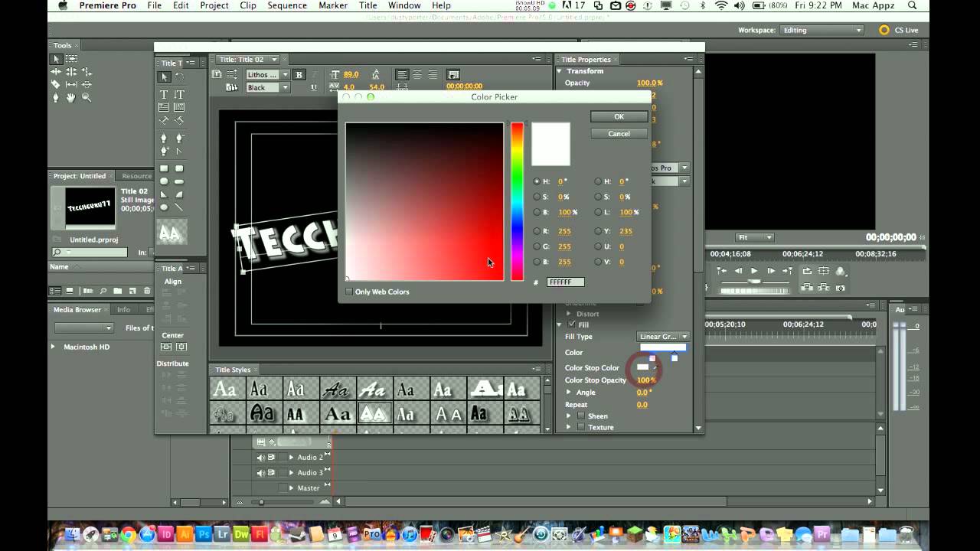Pick the Razor tool in Tools panel
The height and width of the screenshot is (551, 980).
pyautogui.click(x=56, y=84)
